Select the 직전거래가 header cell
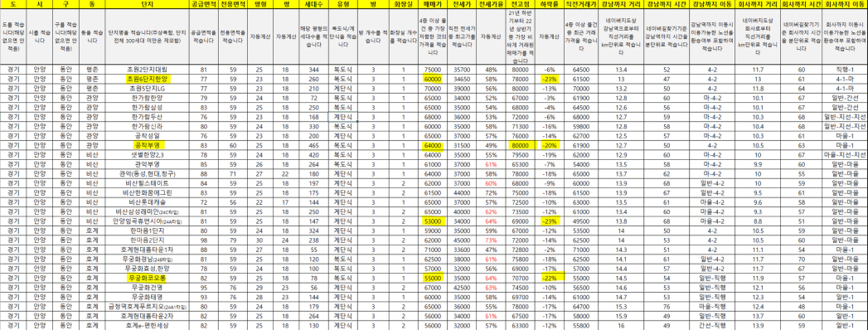This screenshot has width=868, height=330. click(580, 4)
